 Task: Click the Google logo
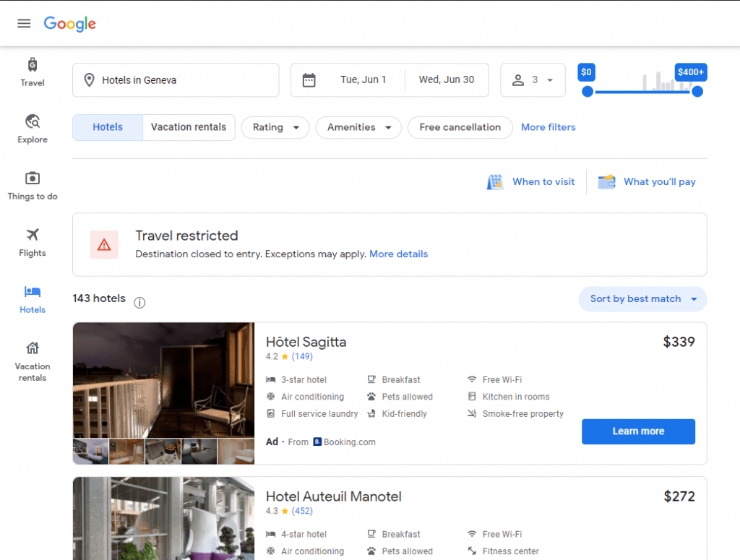(70, 24)
